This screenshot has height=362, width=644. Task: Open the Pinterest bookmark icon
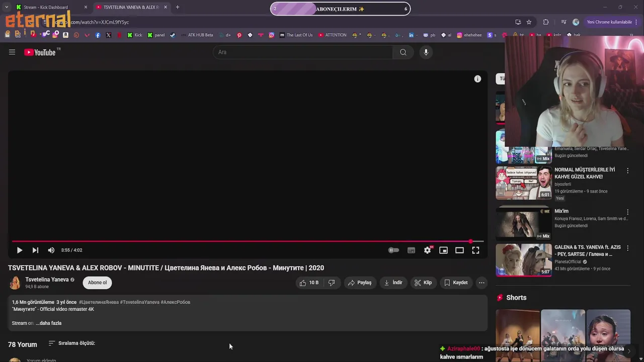(239, 35)
